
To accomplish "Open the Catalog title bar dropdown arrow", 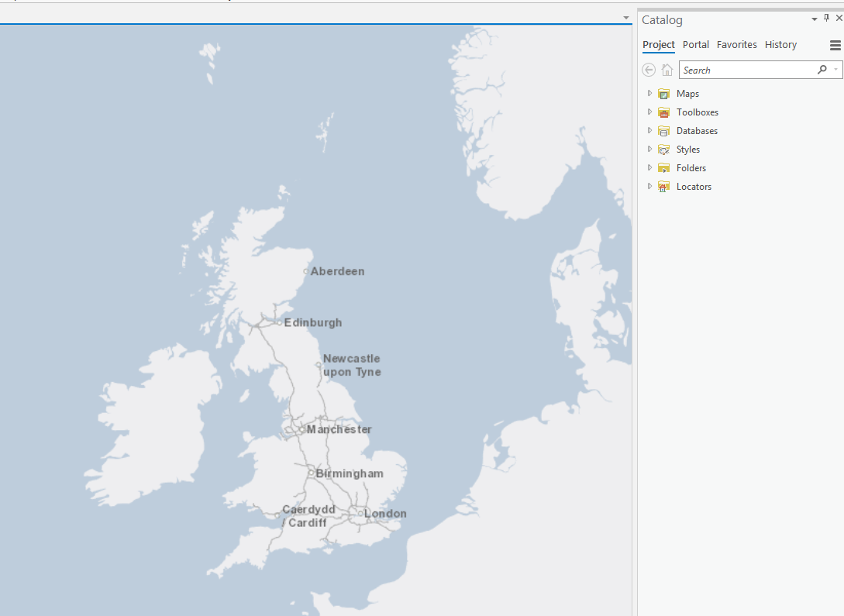I will coord(814,18).
